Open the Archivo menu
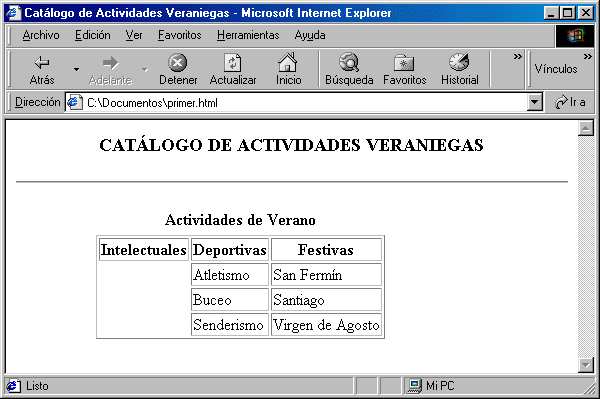The image size is (600, 399). [41, 35]
